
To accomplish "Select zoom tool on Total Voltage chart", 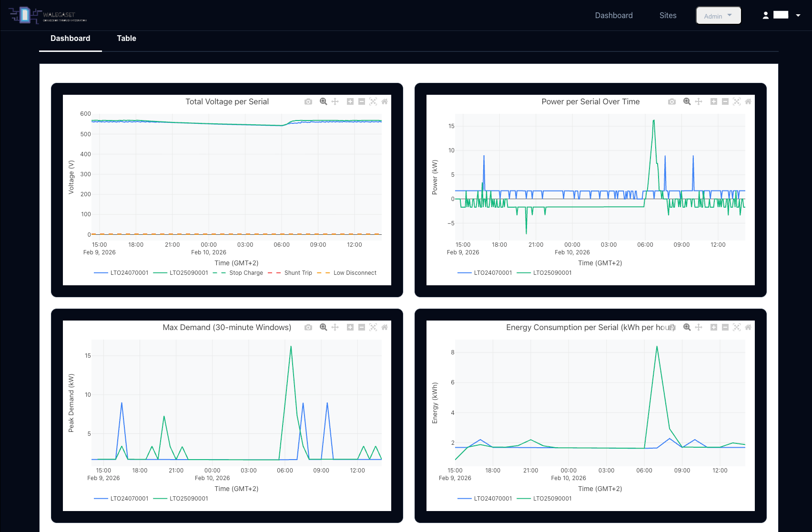I will point(324,101).
